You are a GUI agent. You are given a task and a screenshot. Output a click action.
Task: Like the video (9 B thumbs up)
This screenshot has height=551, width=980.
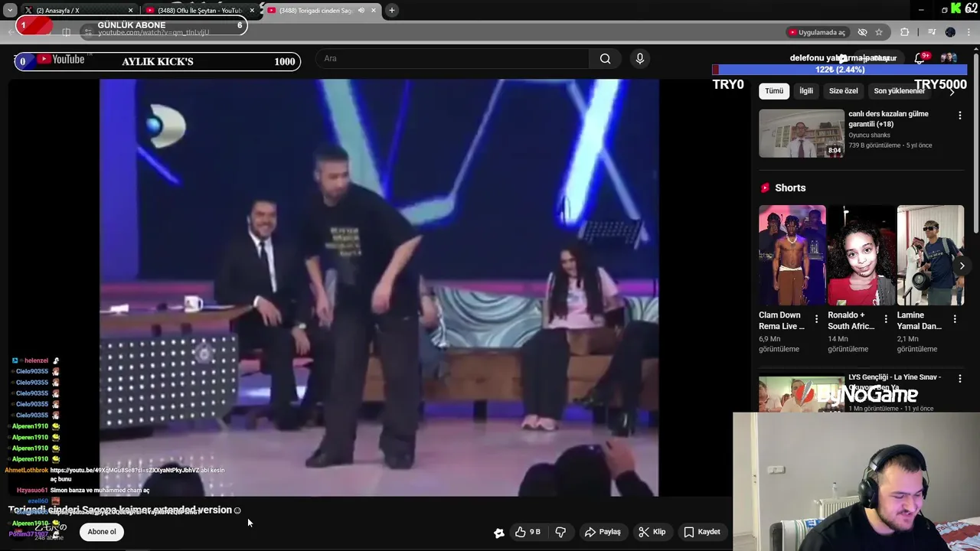coord(528,532)
